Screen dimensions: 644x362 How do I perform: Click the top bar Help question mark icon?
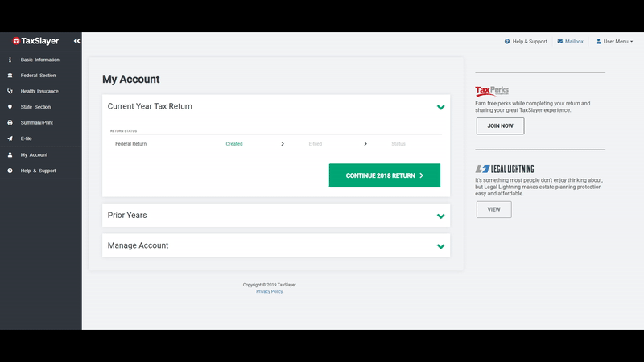pos(507,42)
